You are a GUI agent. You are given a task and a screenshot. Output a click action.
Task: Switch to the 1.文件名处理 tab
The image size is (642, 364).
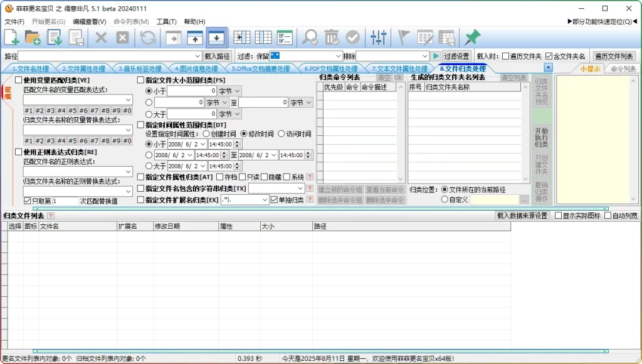tap(30, 69)
